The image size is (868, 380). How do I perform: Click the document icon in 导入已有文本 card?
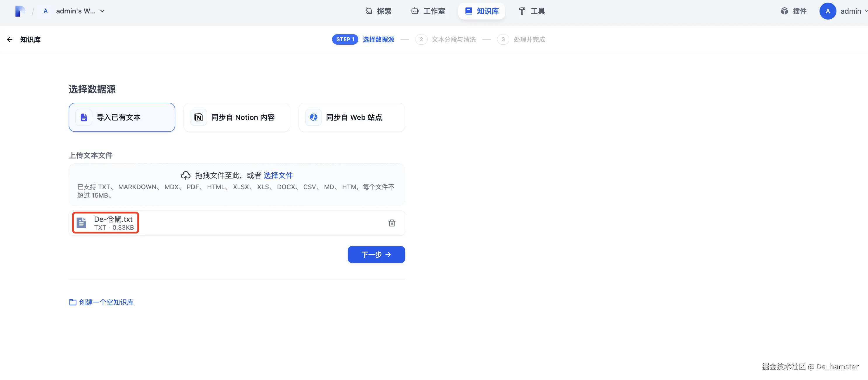click(84, 117)
